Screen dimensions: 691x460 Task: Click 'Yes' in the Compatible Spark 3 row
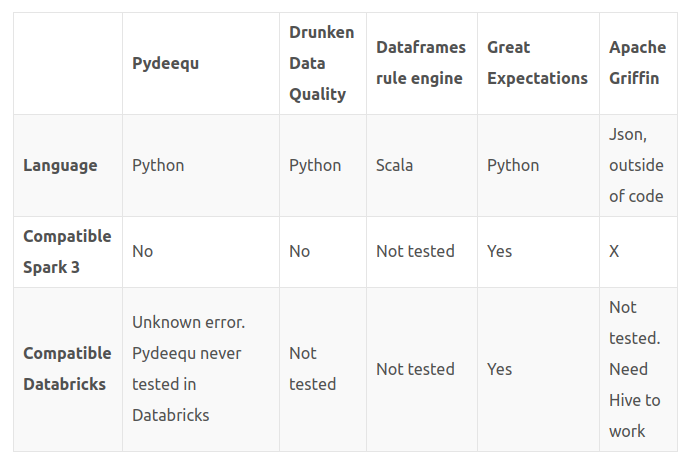pos(500,251)
